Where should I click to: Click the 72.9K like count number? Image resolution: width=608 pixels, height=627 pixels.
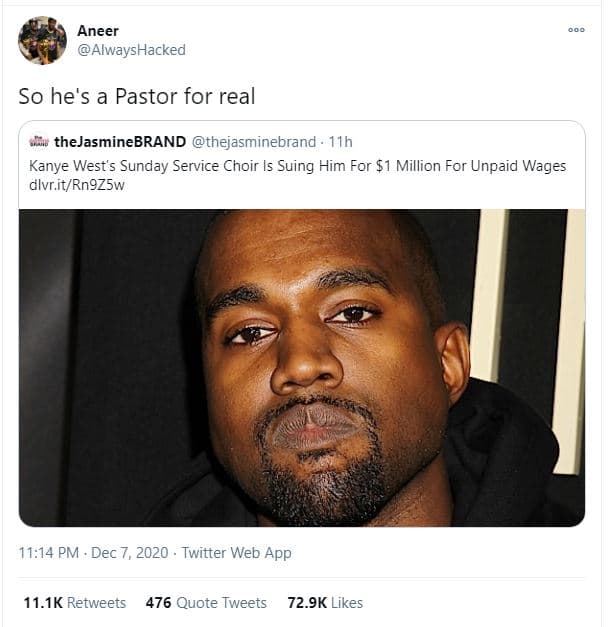(x=307, y=603)
